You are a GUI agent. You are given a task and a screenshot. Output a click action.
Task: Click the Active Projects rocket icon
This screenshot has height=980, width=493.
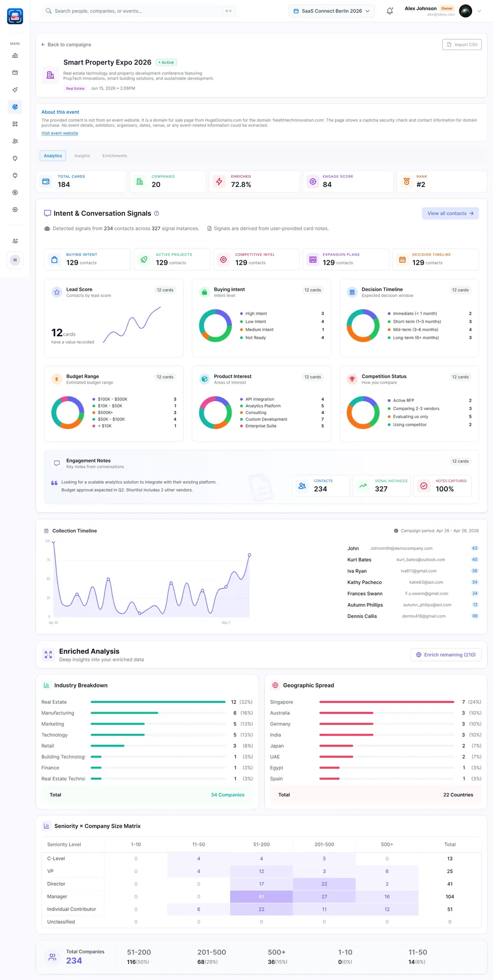144,259
